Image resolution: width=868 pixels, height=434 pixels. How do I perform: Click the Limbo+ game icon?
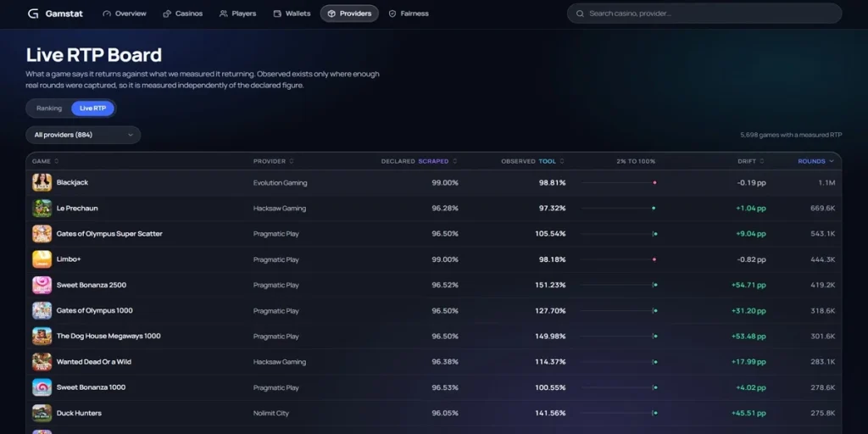click(x=42, y=259)
